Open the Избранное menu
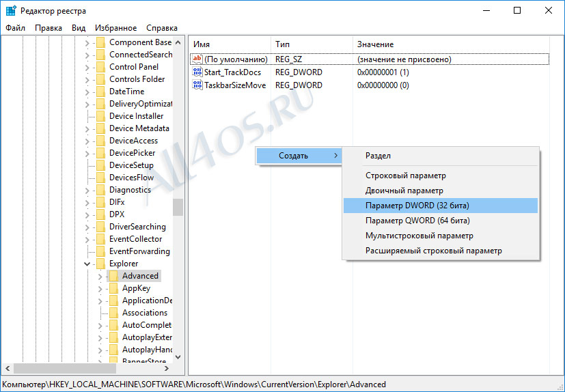Screen dimensions: 565x392 pyautogui.click(x=115, y=28)
